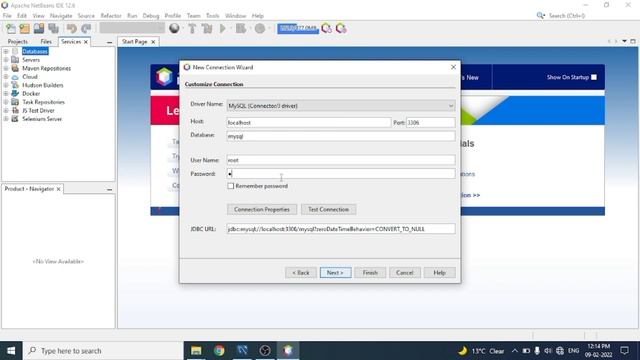Click the first profiler snapshot icon after memory bar
The image size is (640, 360).
(x=327, y=29)
